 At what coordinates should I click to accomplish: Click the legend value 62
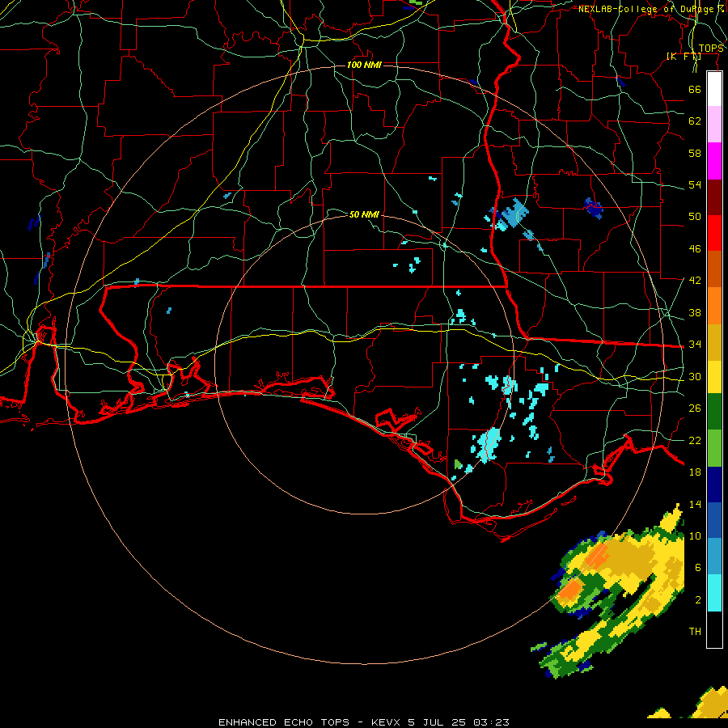click(x=695, y=121)
